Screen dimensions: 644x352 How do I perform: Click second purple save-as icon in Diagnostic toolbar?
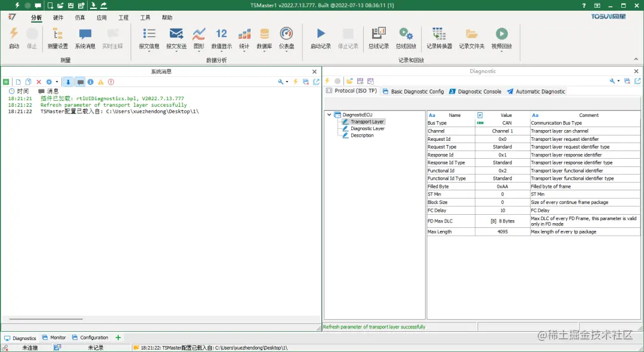(x=370, y=81)
